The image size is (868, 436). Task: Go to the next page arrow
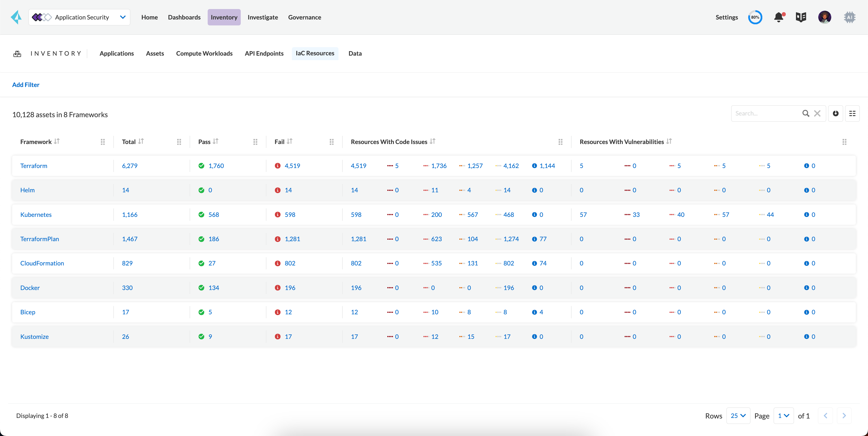click(x=844, y=416)
